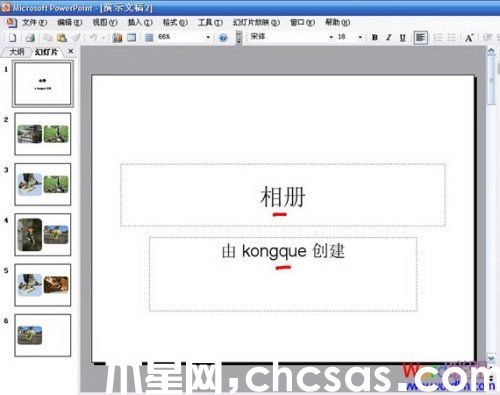Screen dimensions: 500x395
Task: Select slide 2 thumbnail
Action: pos(43,134)
